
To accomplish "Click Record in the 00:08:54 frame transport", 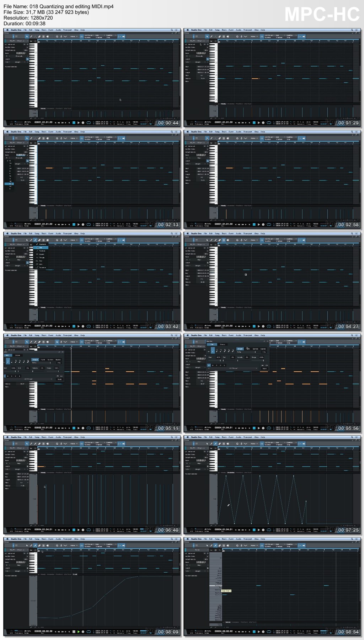I will (x=263, y=632).
